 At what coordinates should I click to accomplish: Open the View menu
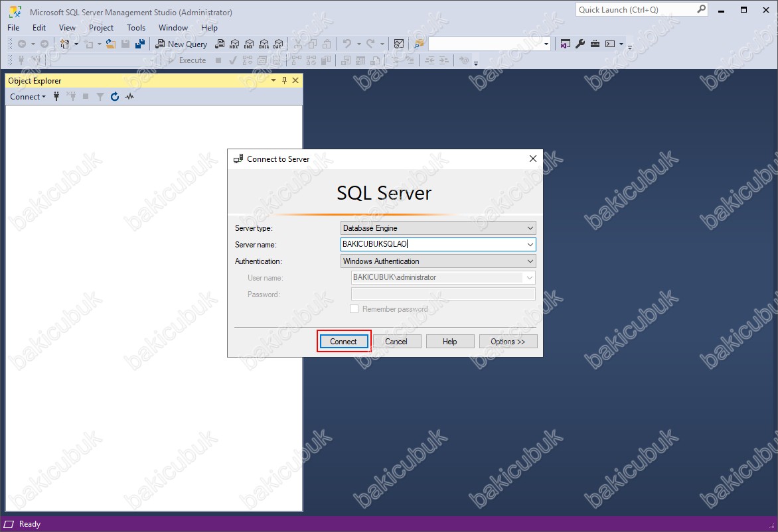click(x=68, y=28)
